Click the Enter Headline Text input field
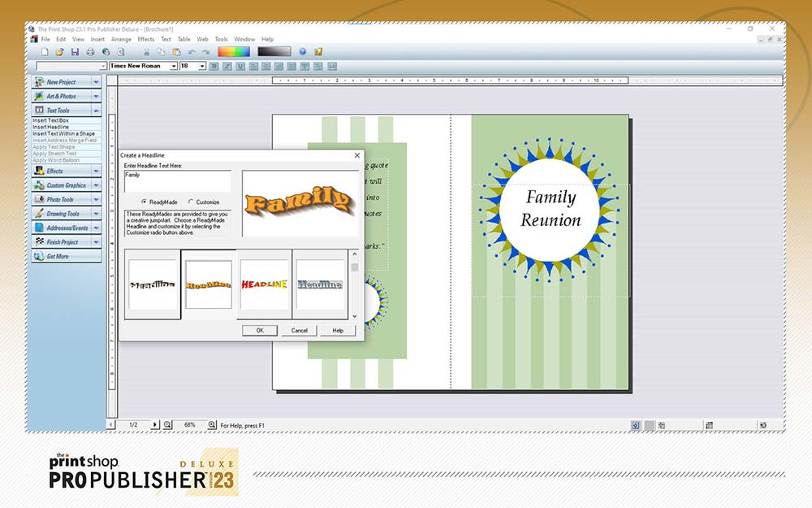 tap(177, 181)
